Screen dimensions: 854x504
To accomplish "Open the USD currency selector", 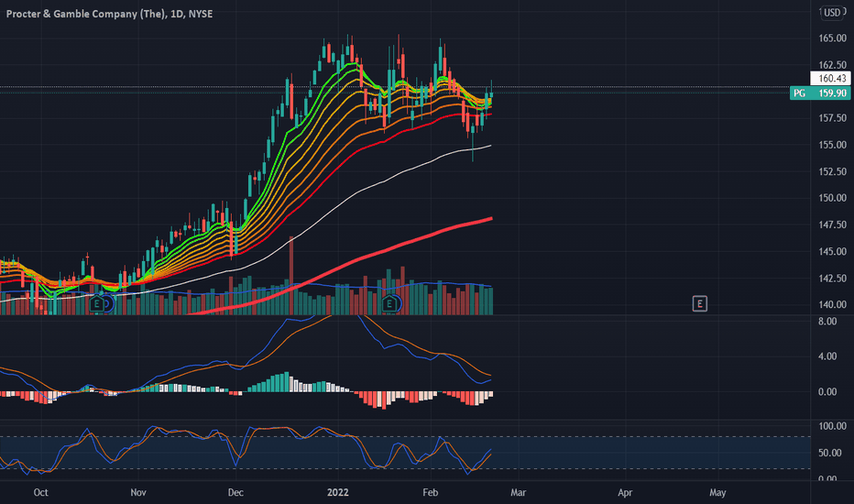I will click(832, 13).
